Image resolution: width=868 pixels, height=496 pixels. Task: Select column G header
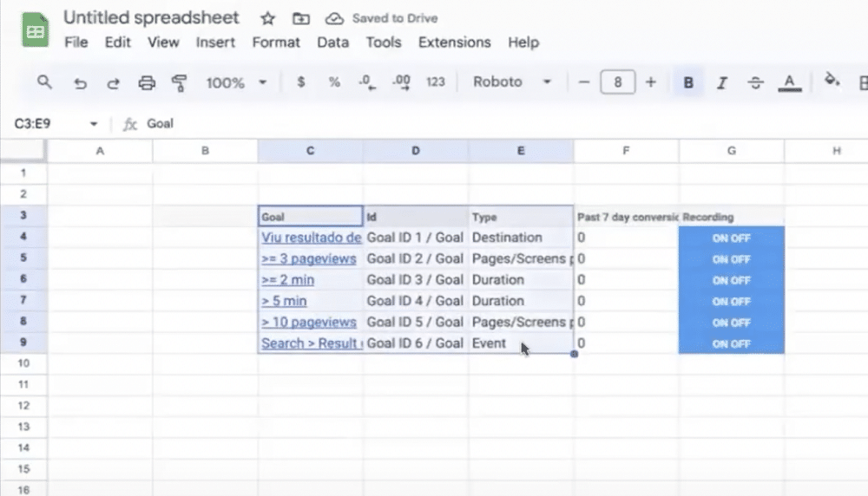click(x=731, y=151)
